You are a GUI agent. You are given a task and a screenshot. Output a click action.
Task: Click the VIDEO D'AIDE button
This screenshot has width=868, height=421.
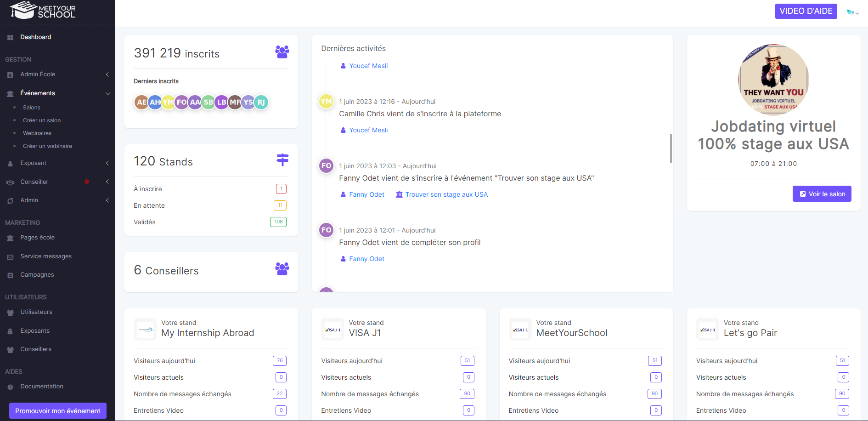click(x=806, y=11)
